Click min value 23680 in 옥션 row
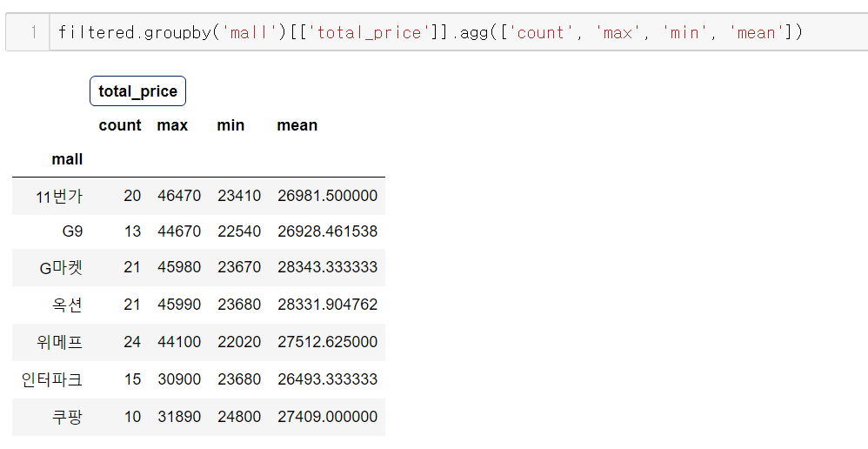Image resolution: width=868 pixels, height=449 pixels. tap(239, 304)
